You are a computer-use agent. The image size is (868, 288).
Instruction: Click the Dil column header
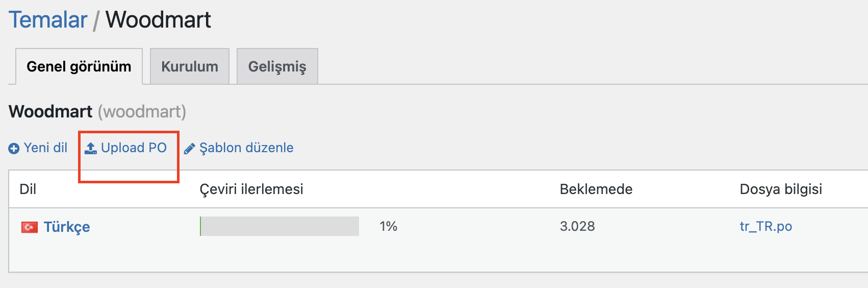tap(28, 189)
